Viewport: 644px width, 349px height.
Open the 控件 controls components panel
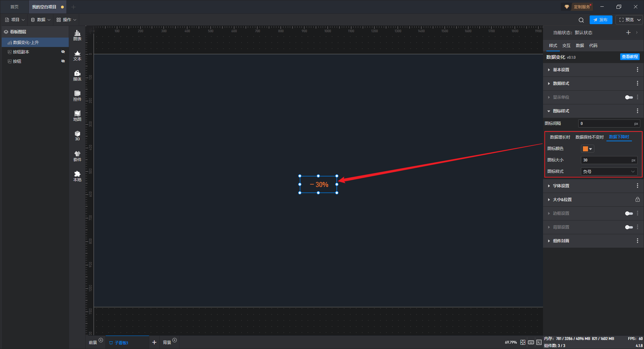tap(77, 96)
